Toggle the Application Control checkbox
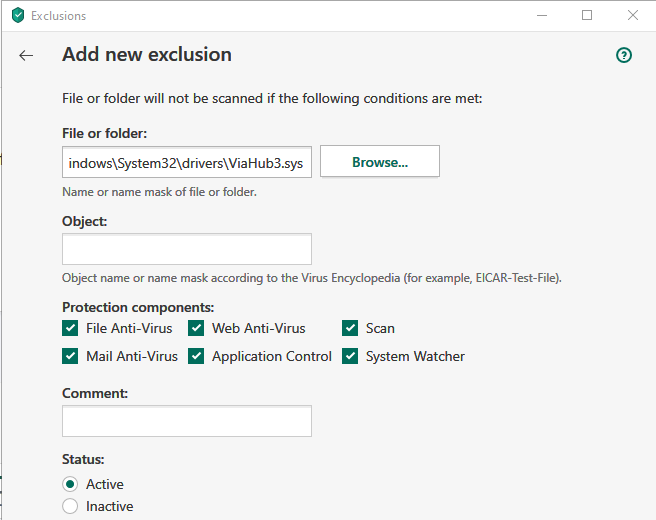Viewport: 656px width, 520px height. 196,356
